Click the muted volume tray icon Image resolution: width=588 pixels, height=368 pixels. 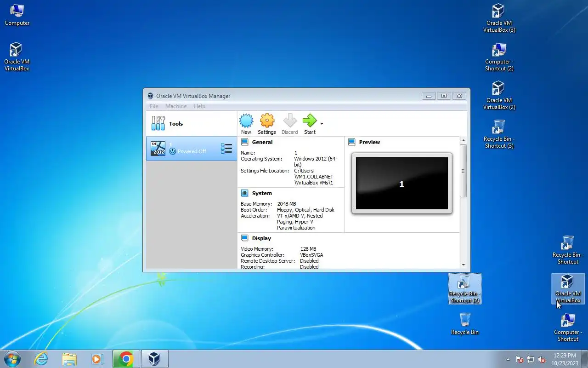pyautogui.click(x=542, y=359)
